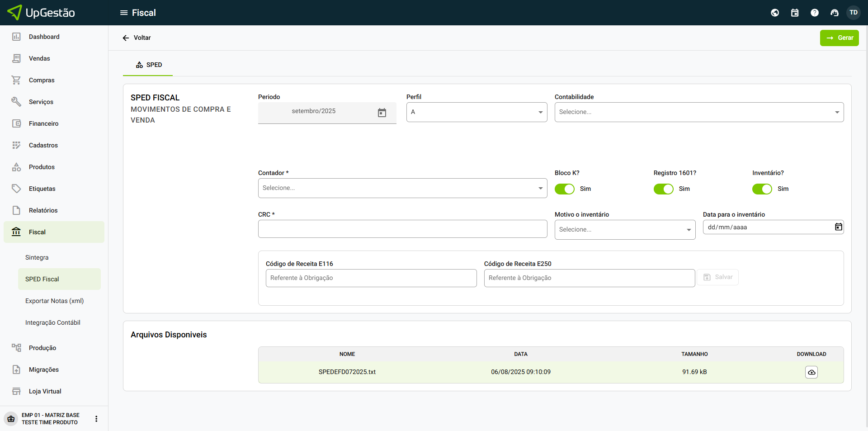The image size is (868, 431).
Task: Open the calendar icon in top bar
Action: [794, 13]
